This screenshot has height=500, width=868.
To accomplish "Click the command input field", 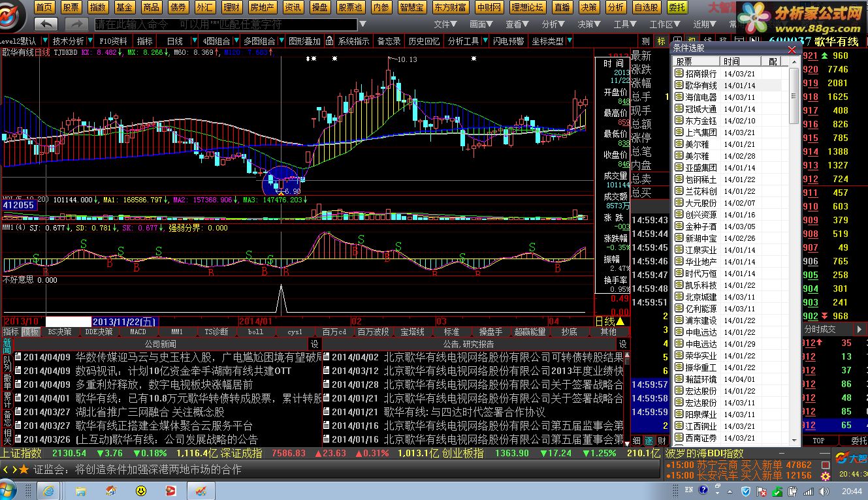I will coord(226,24).
